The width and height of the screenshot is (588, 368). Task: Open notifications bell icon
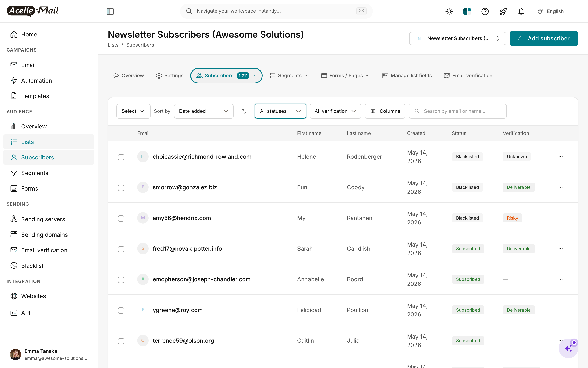tap(521, 11)
